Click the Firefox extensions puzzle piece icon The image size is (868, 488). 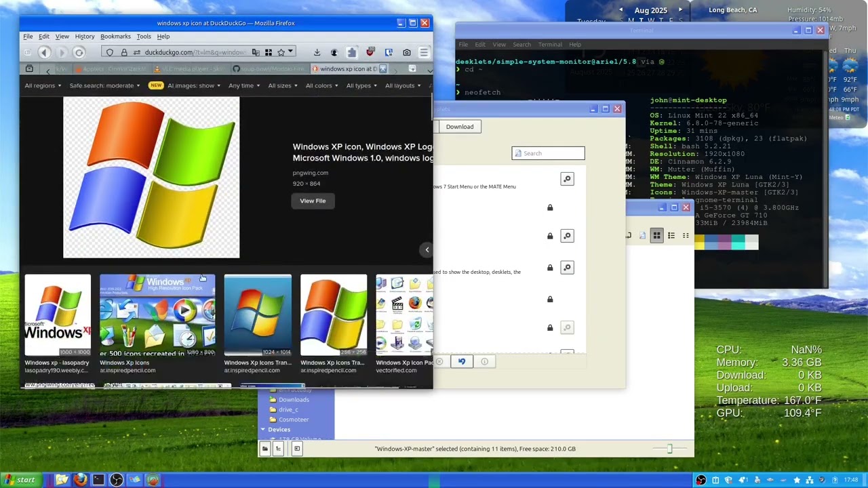[x=351, y=52]
